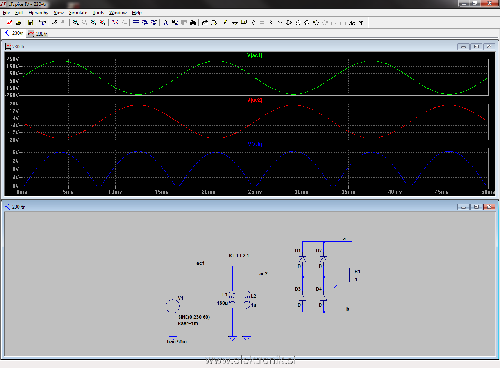
Task: Place a ground symbol
Action: (x=235, y=22)
